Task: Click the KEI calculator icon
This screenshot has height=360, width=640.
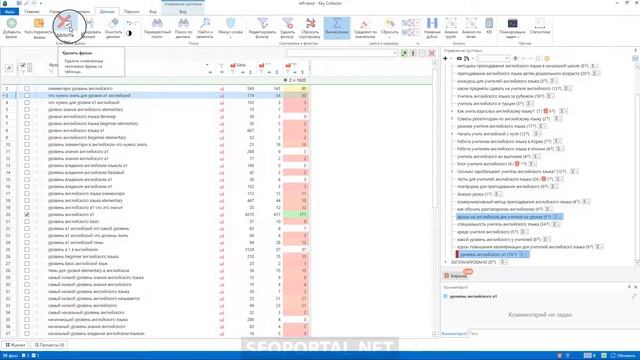Action: pos(489,23)
